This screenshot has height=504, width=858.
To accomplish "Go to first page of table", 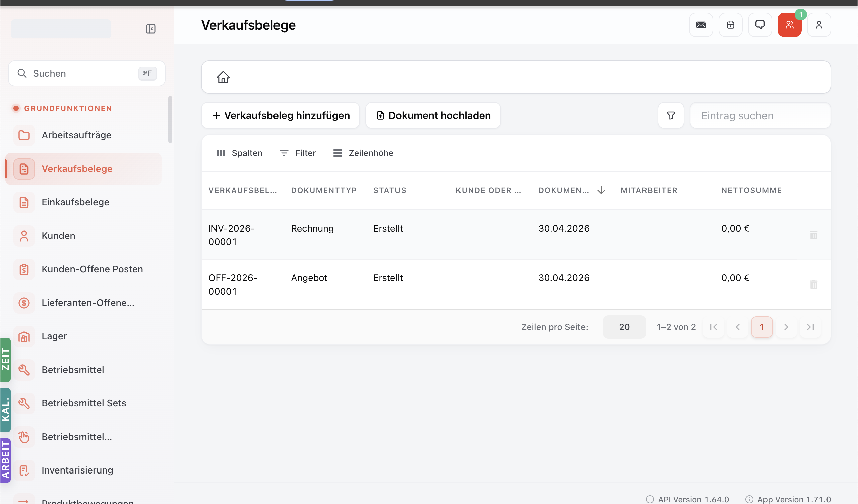I will click(713, 327).
